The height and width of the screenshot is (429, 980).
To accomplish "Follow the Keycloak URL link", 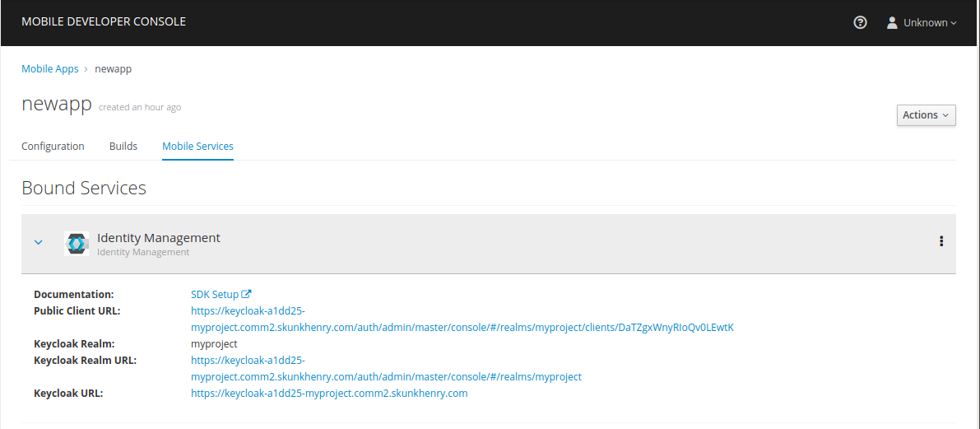I will [329, 394].
